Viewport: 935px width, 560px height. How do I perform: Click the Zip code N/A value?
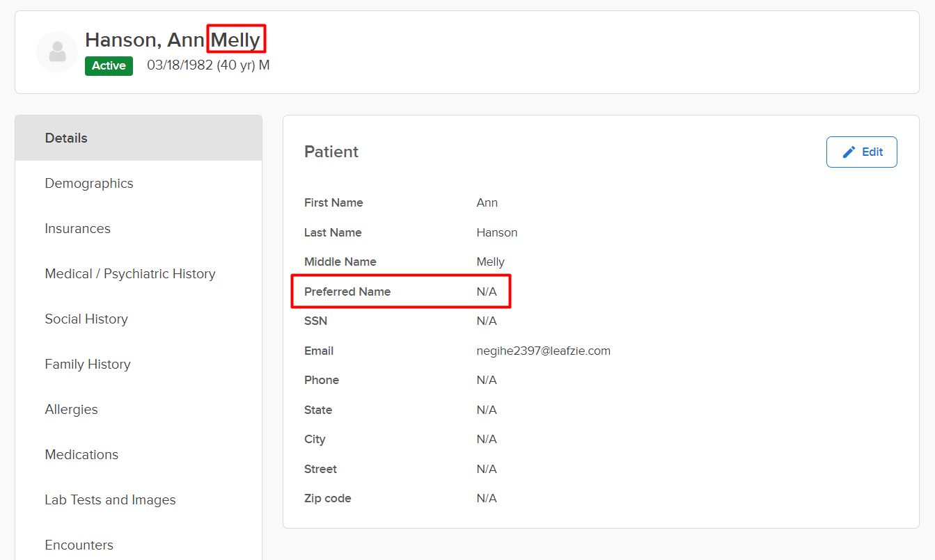tap(487, 498)
